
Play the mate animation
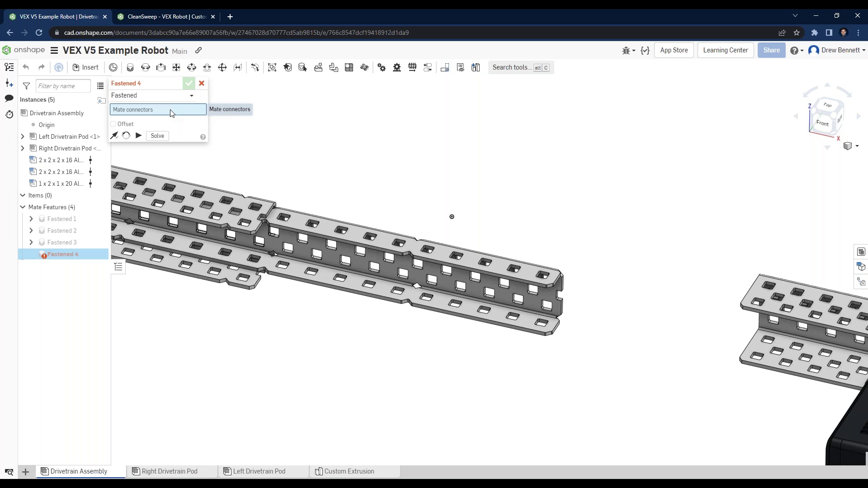pos(138,136)
